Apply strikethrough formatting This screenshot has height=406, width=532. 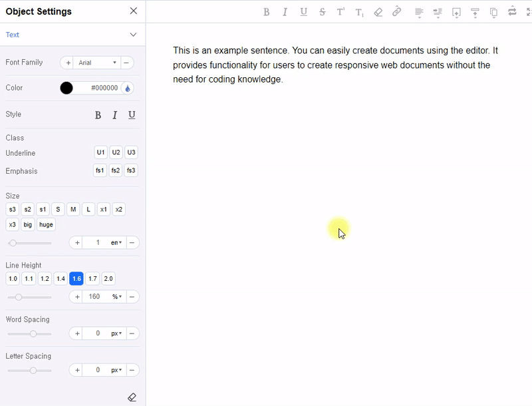point(323,12)
